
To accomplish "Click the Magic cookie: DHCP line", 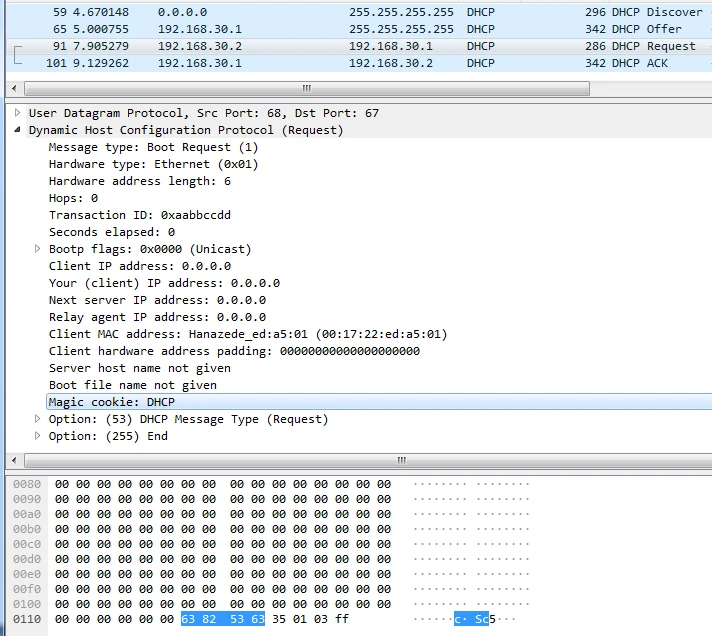I will [111, 402].
